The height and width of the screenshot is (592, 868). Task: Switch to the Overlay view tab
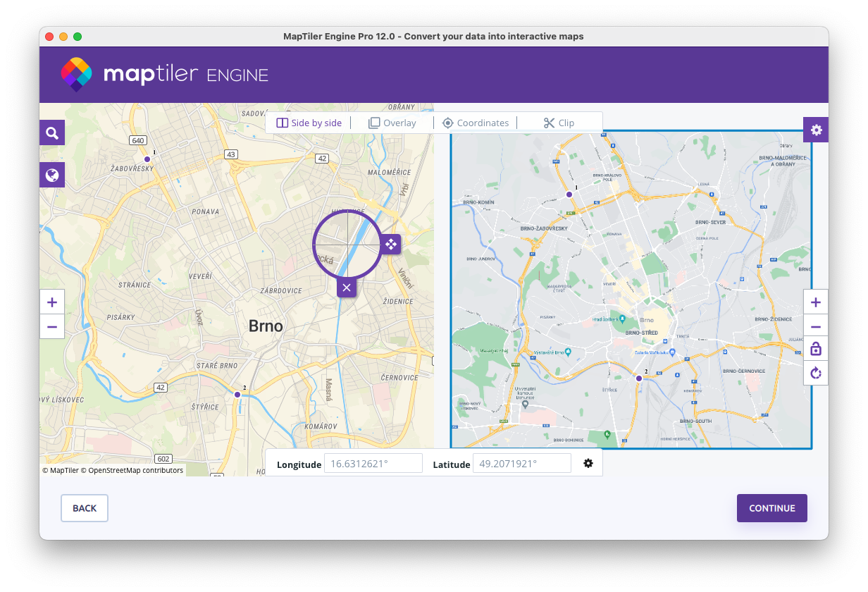392,123
